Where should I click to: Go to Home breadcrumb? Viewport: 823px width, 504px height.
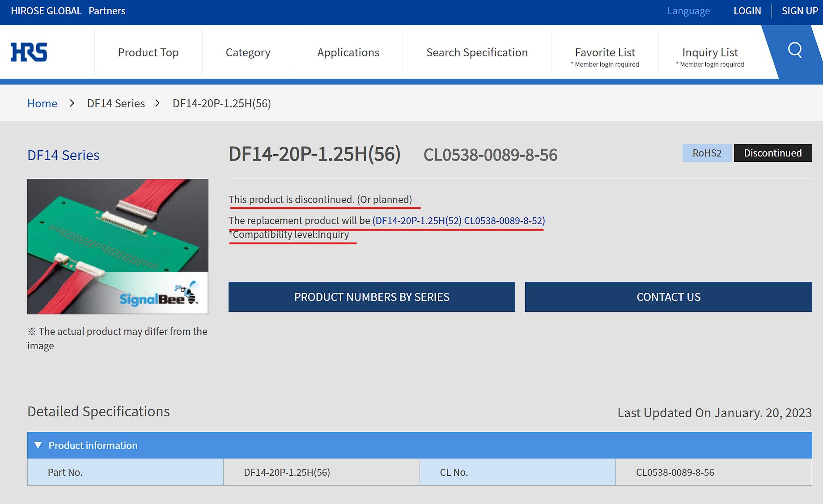click(42, 103)
